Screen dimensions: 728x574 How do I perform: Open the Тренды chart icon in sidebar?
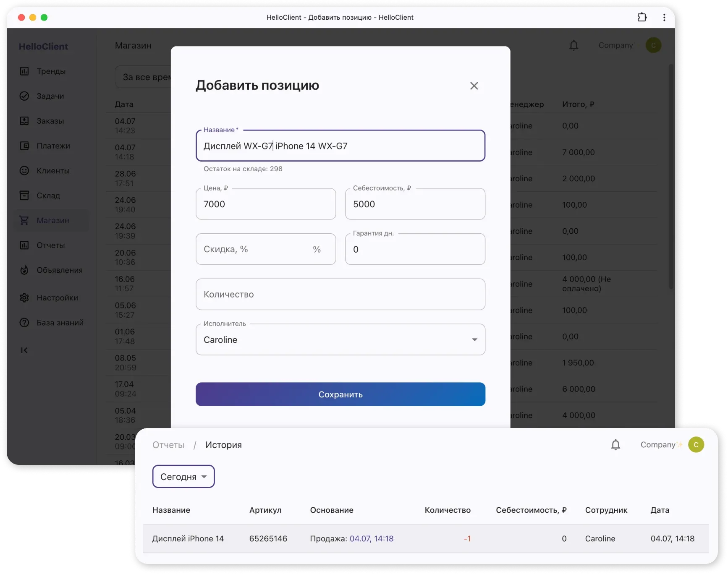tap(24, 71)
